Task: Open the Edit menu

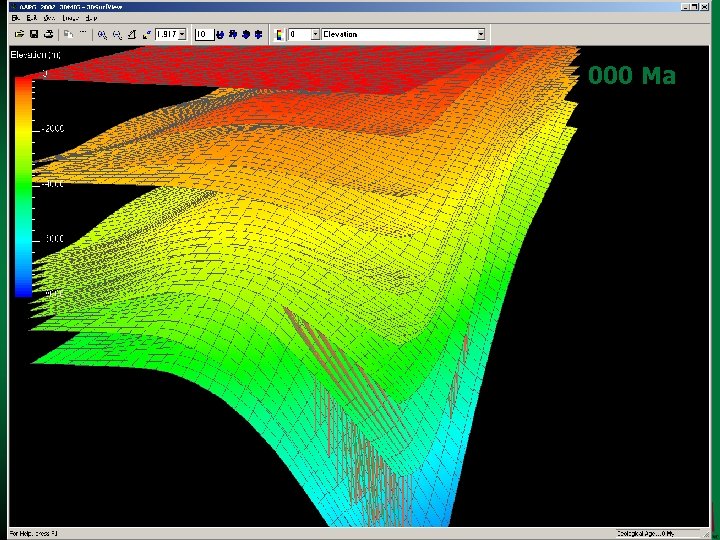Action: [x=32, y=18]
